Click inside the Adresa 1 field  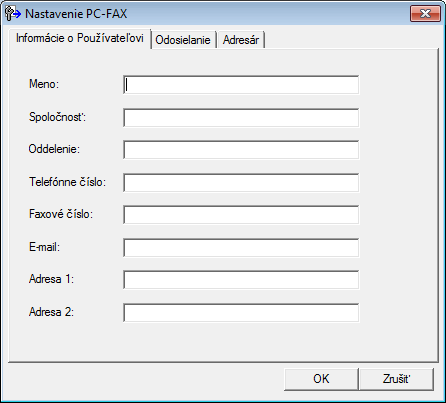(241, 280)
